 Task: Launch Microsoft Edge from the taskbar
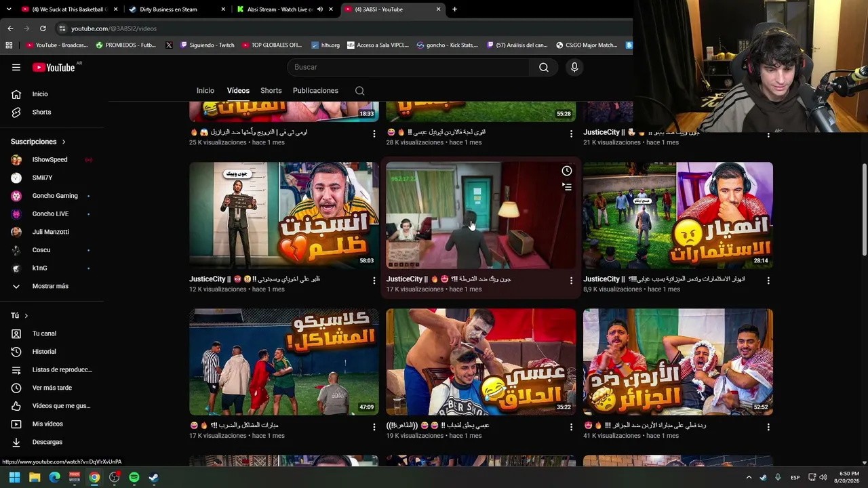pos(55,477)
